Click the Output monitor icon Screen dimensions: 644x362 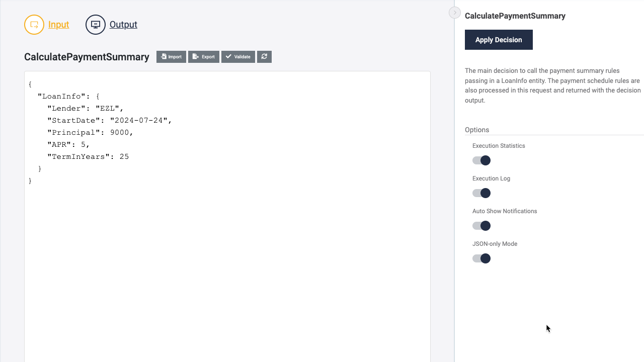pos(96,24)
